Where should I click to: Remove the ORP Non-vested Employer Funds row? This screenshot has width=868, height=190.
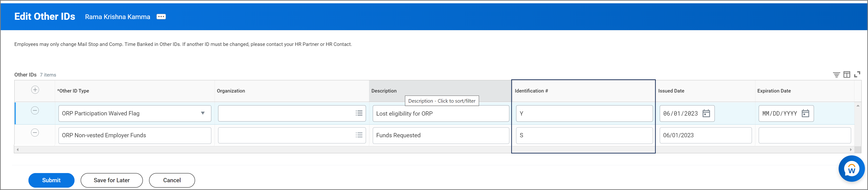click(35, 133)
